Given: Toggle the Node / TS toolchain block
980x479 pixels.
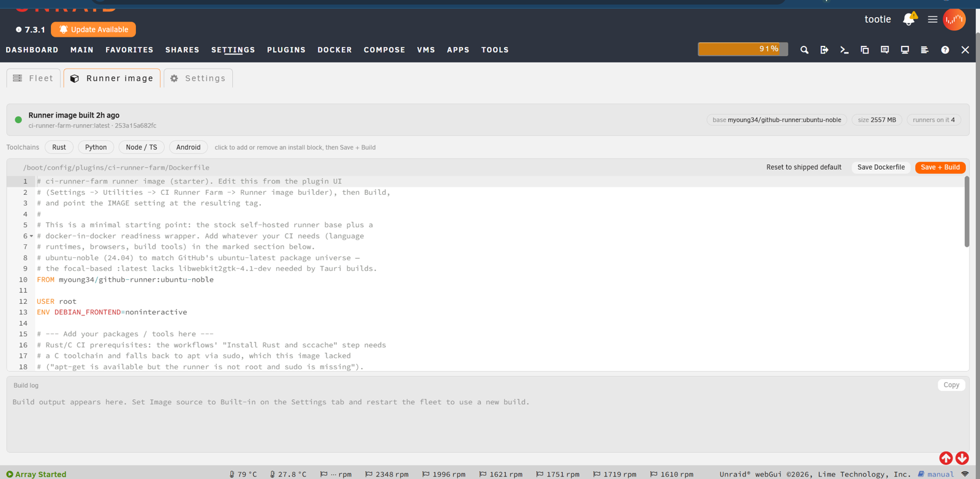Looking at the screenshot, I should click(141, 147).
